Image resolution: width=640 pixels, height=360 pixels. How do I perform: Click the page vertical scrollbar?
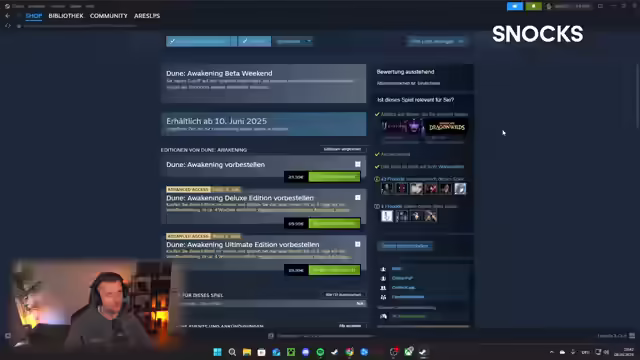tap(637, 97)
